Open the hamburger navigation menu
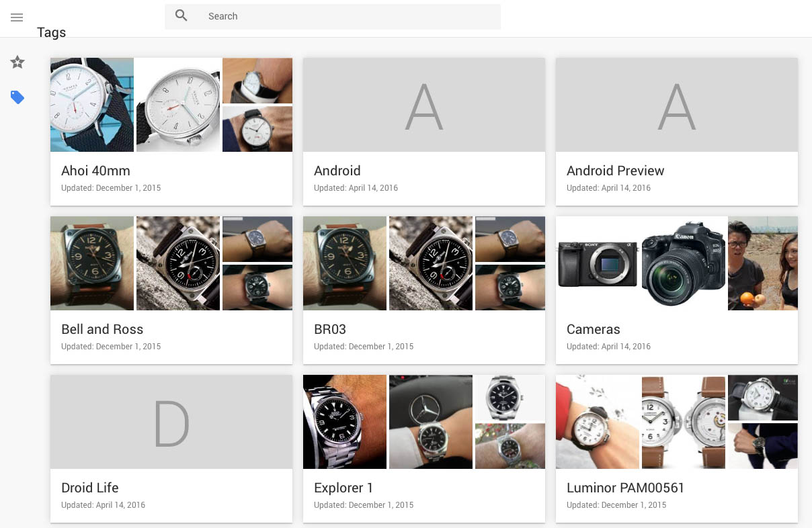 coord(17,17)
